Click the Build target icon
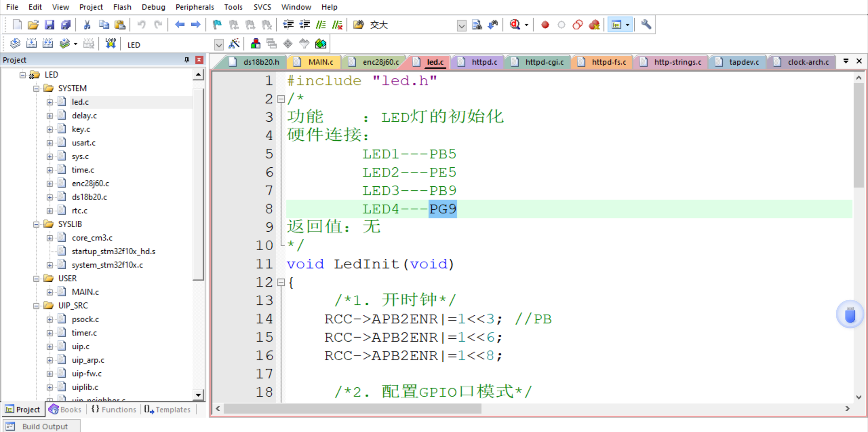 32,43
